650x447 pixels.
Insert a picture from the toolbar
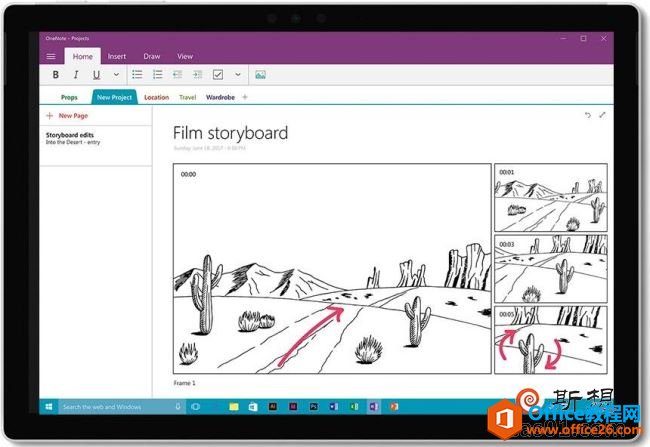260,75
